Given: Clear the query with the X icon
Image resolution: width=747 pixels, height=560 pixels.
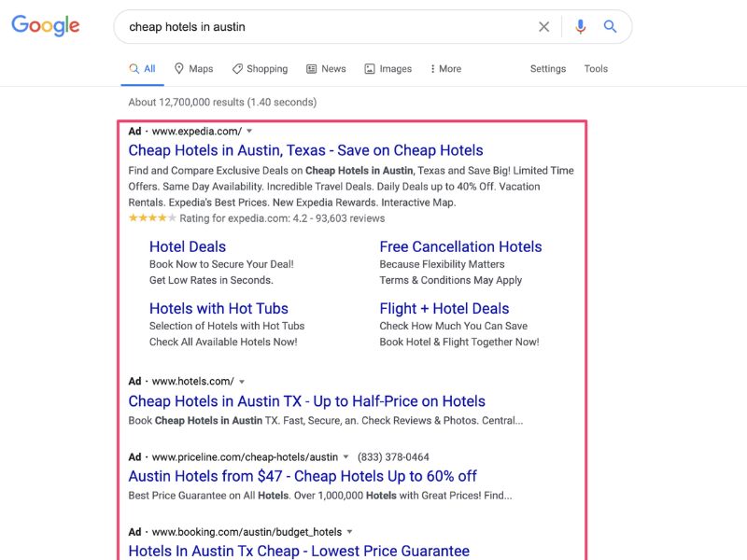Looking at the screenshot, I should [x=544, y=27].
